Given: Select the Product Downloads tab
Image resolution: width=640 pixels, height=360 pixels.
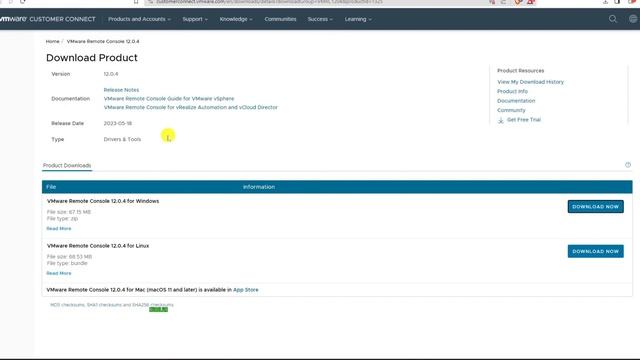Looking at the screenshot, I should (67, 165).
